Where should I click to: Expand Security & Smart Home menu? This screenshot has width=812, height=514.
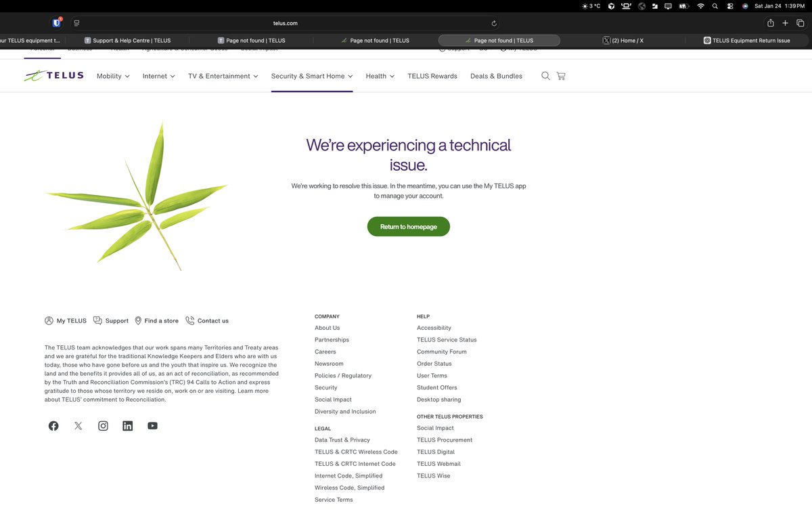tap(312, 76)
